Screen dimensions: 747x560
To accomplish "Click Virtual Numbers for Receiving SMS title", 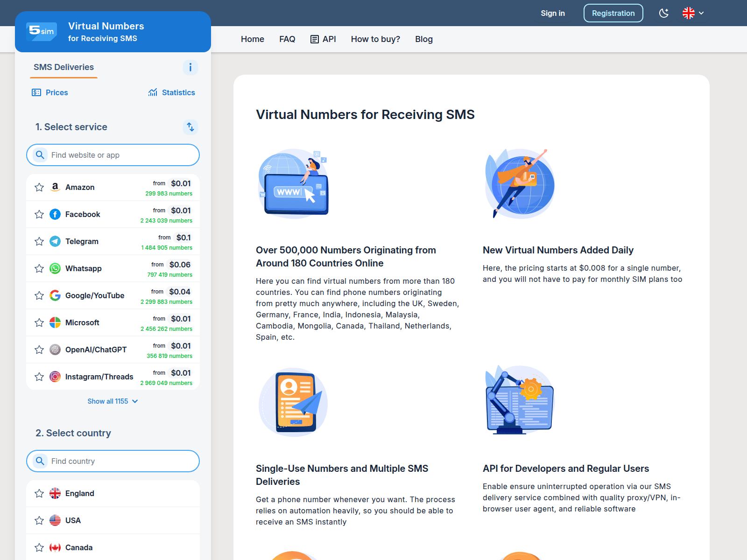I will click(365, 114).
